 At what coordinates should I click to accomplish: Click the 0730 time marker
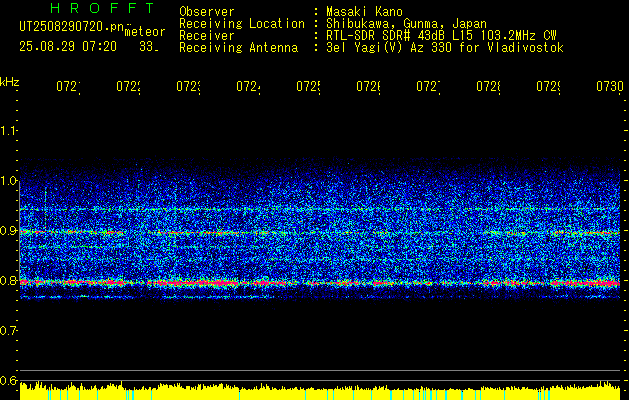(610, 87)
